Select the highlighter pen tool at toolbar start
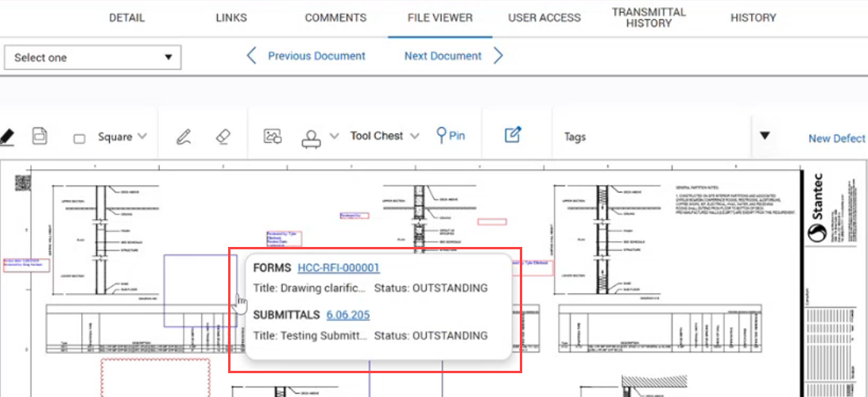 click(6, 137)
